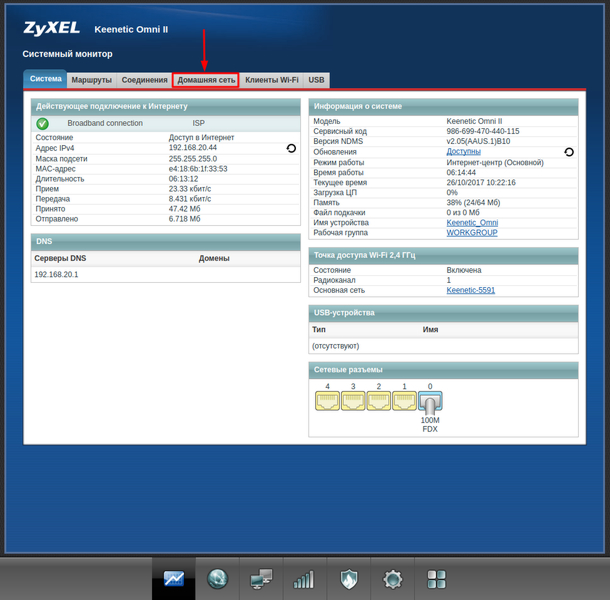Open the Security shield icon

pos(349,579)
